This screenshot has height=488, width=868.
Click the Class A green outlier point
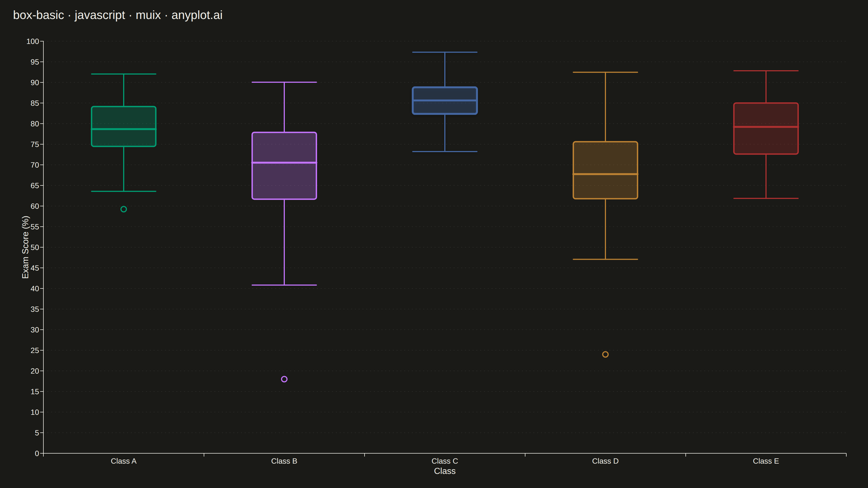tap(124, 209)
